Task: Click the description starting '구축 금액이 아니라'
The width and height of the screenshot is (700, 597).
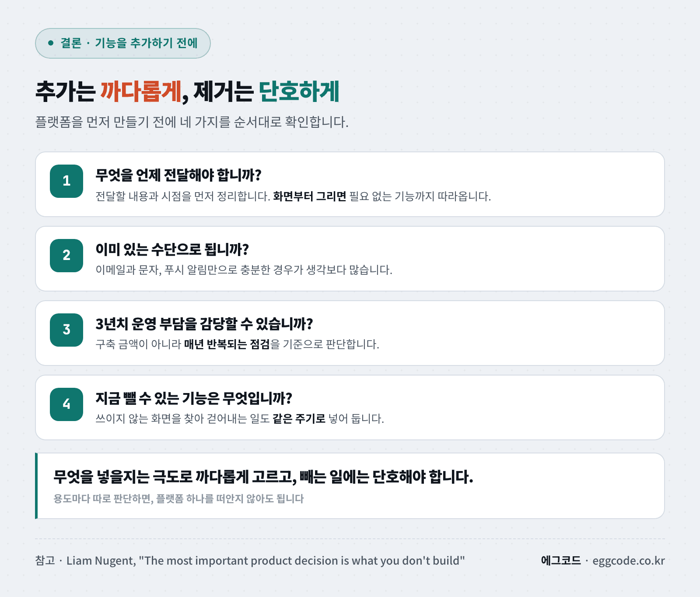Action: [x=238, y=344]
